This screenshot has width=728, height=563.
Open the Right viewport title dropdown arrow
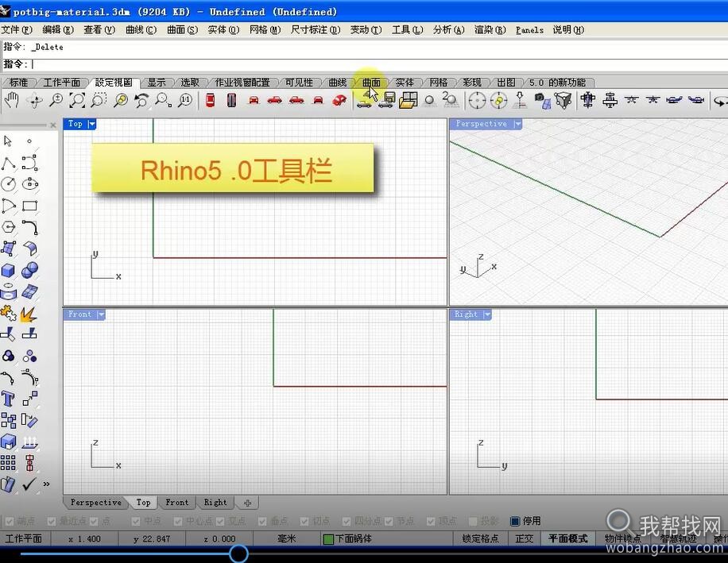(x=487, y=314)
